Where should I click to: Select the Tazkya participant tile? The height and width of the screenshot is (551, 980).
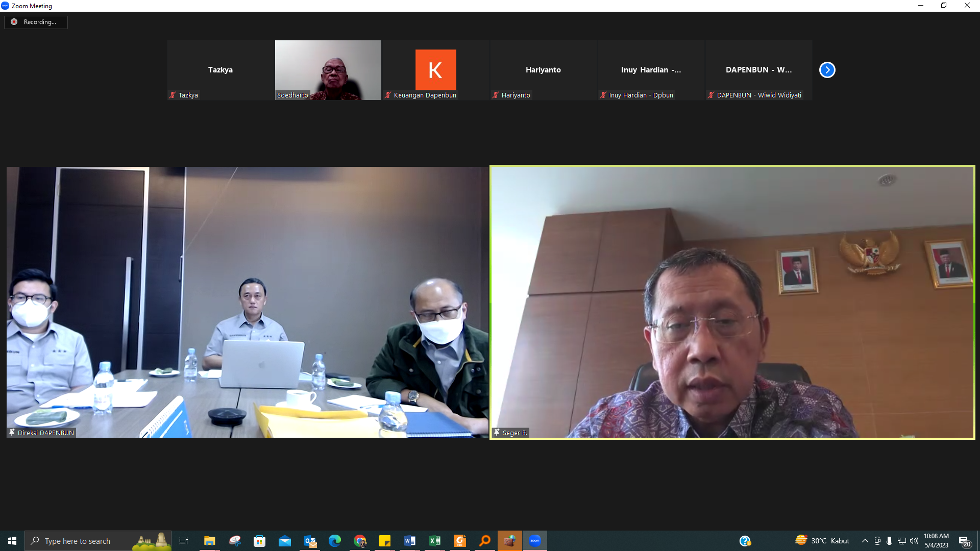coord(220,70)
